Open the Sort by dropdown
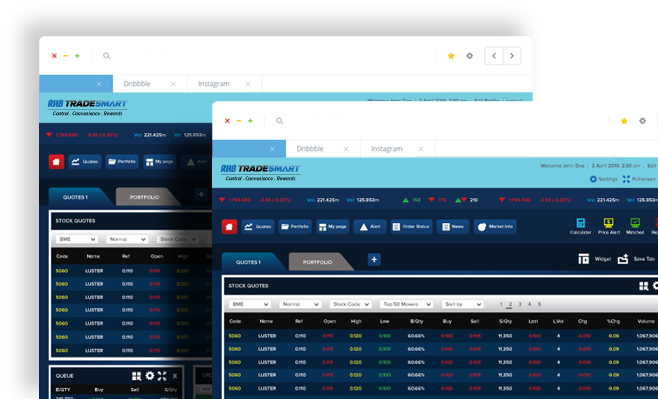Screen dimensions: 658x399 coord(462,304)
